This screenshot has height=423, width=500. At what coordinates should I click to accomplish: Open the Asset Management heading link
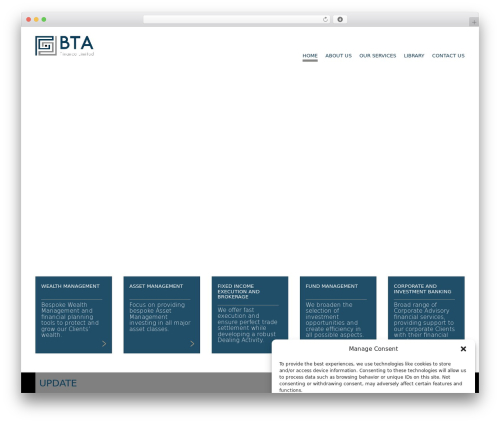[x=156, y=286]
